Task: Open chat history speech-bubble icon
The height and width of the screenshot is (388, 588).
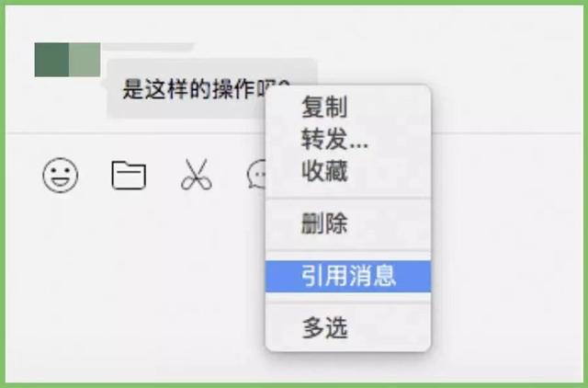Action: (257, 174)
